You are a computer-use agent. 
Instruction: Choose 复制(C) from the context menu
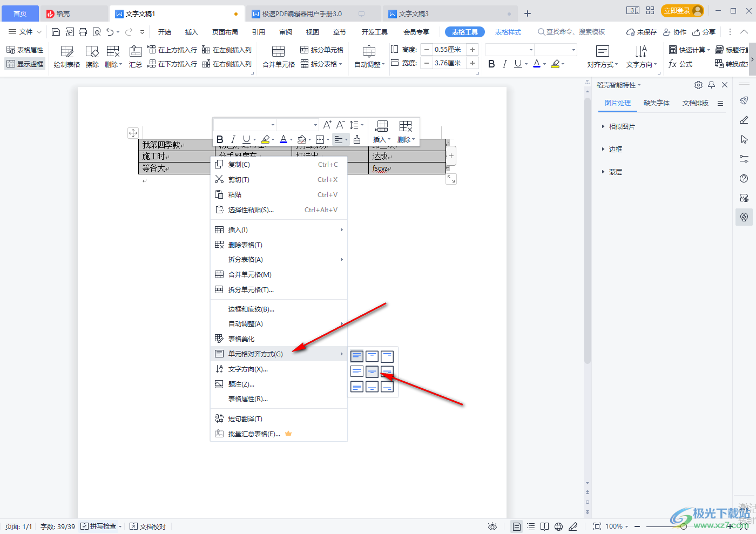(x=279, y=165)
